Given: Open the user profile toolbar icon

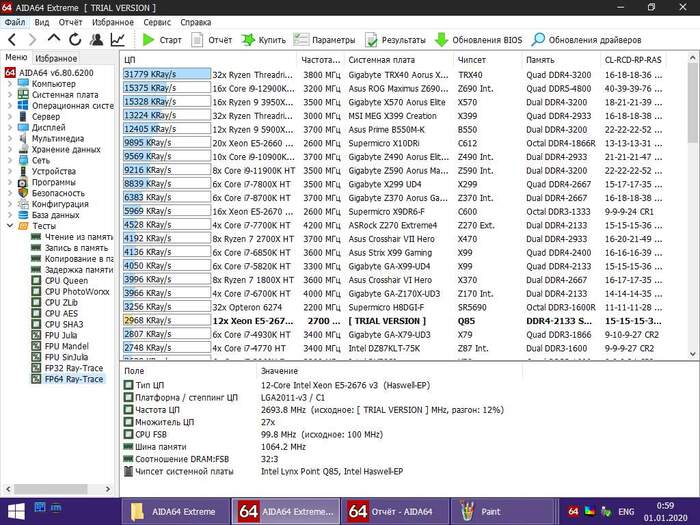Looking at the screenshot, I should click(x=96, y=40).
